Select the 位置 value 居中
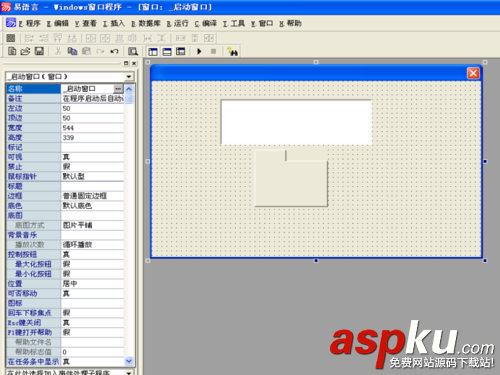Viewport: 500px width, 375px height. [x=92, y=284]
